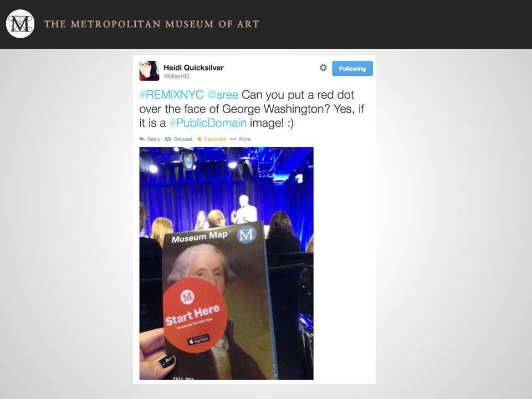
Task: Click the orange Favorited star icon
Action: click(199, 139)
